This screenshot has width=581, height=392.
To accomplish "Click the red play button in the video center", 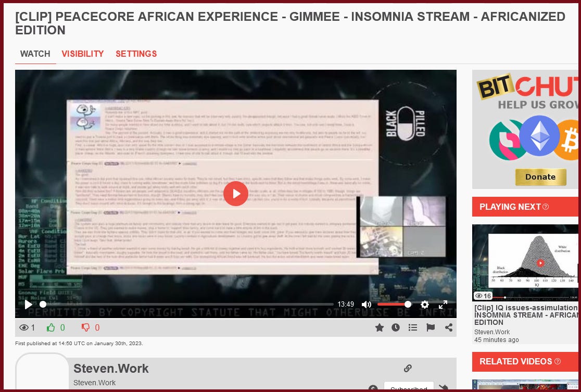I will (x=236, y=194).
